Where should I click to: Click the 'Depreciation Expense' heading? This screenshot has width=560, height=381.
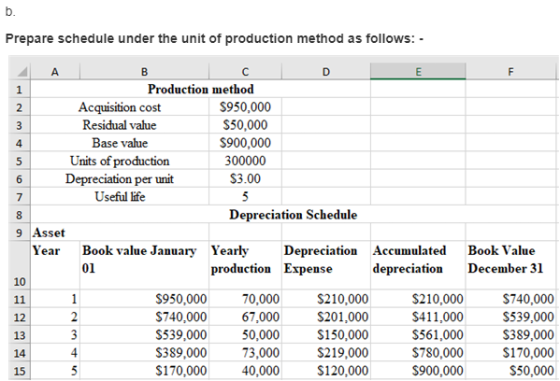pos(326,265)
